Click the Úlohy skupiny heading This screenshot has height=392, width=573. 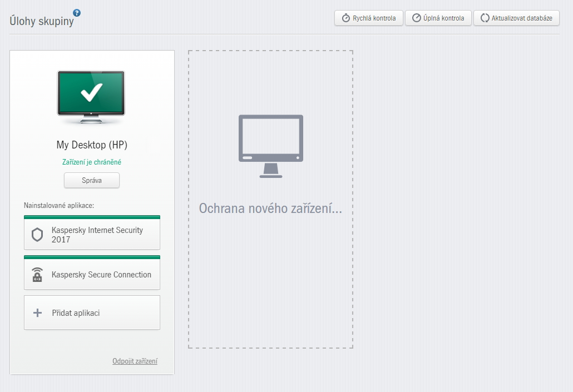[x=42, y=21]
